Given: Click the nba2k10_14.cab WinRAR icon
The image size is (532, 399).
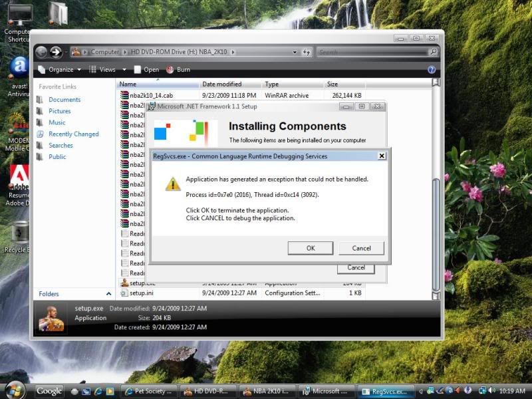Looking at the screenshot, I should coord(124,95).
